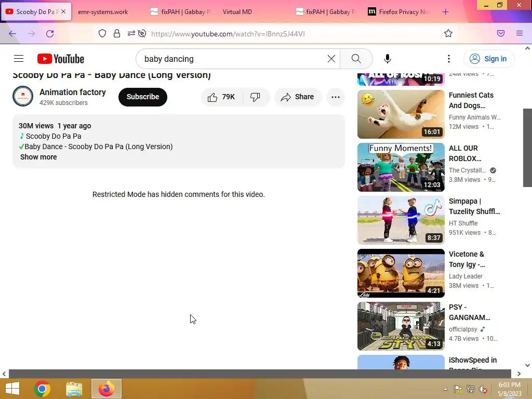Image resolution: width=532 pixels, height=399 pixels.
Task: Switch to the Virtual MD tab
Action: pos(237,12)
